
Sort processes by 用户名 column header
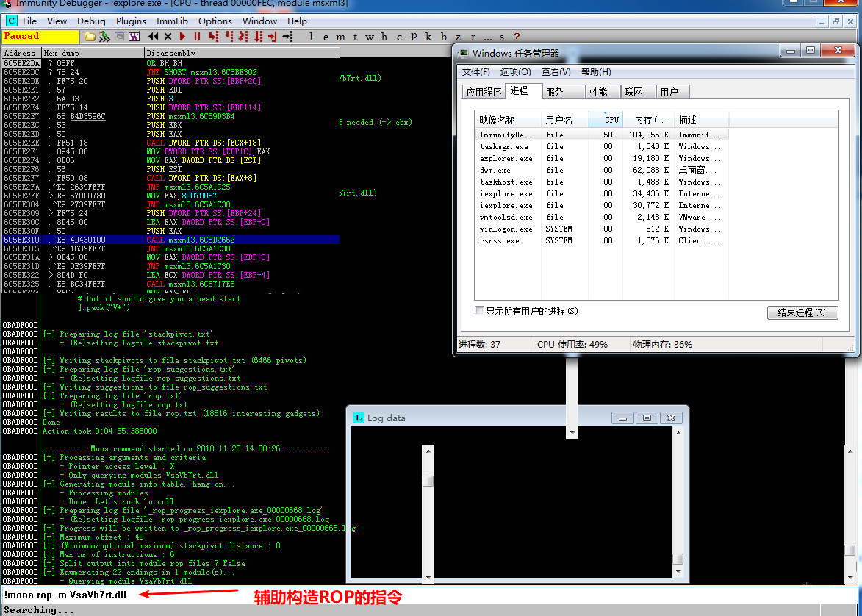click(564, 119)
